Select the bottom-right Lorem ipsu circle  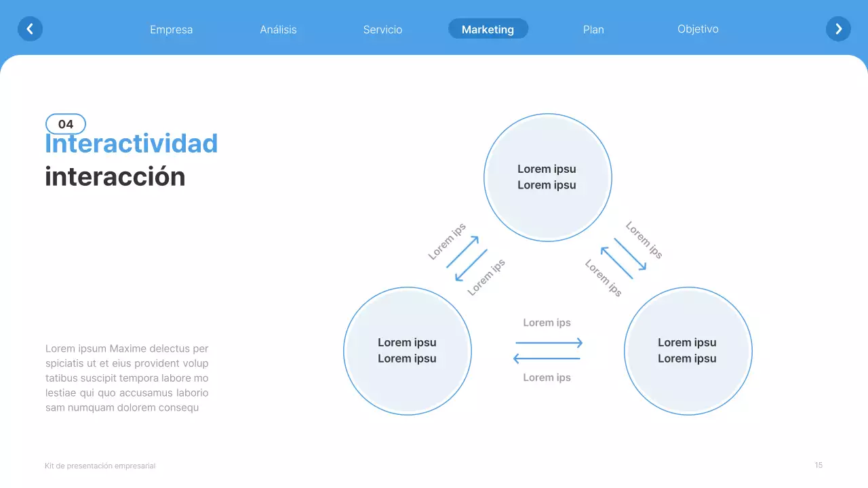point(688,350)
